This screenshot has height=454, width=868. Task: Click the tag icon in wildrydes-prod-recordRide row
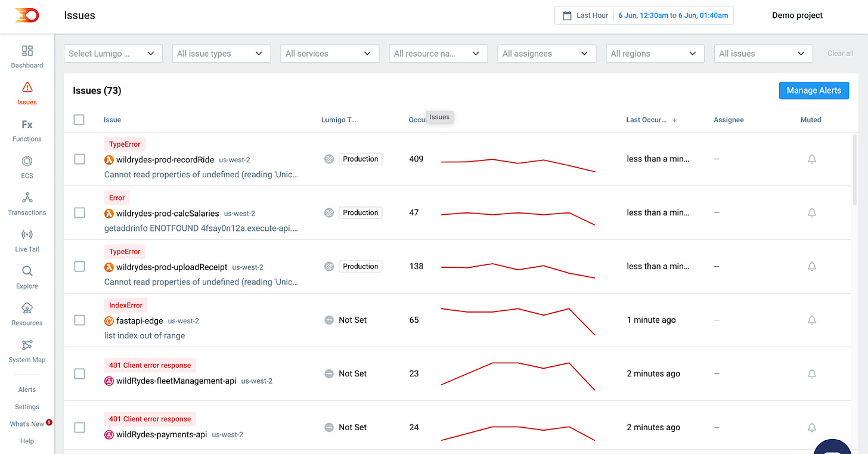pyautogui.click(x=329, y=159)
